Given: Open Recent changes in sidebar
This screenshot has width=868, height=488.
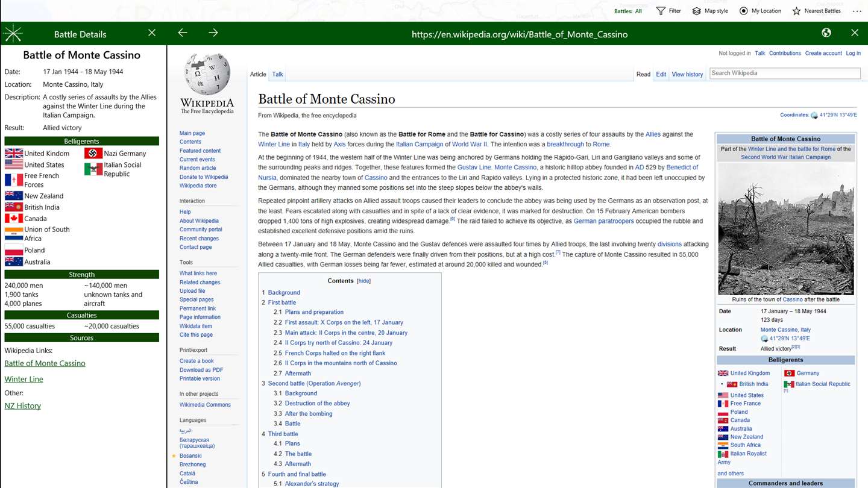Looking at the screenshot, I should [x=199, y=239].
